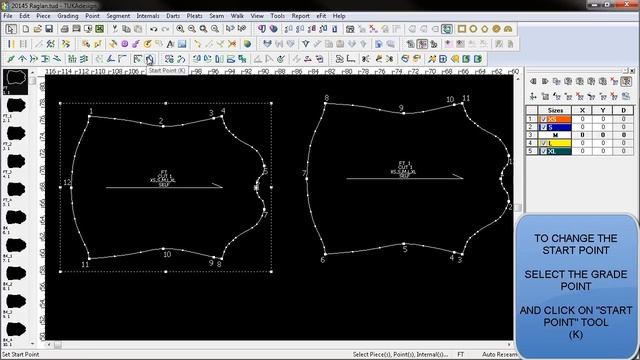Open the eFit menu
The image size is (640, 360).
(321, 16)
